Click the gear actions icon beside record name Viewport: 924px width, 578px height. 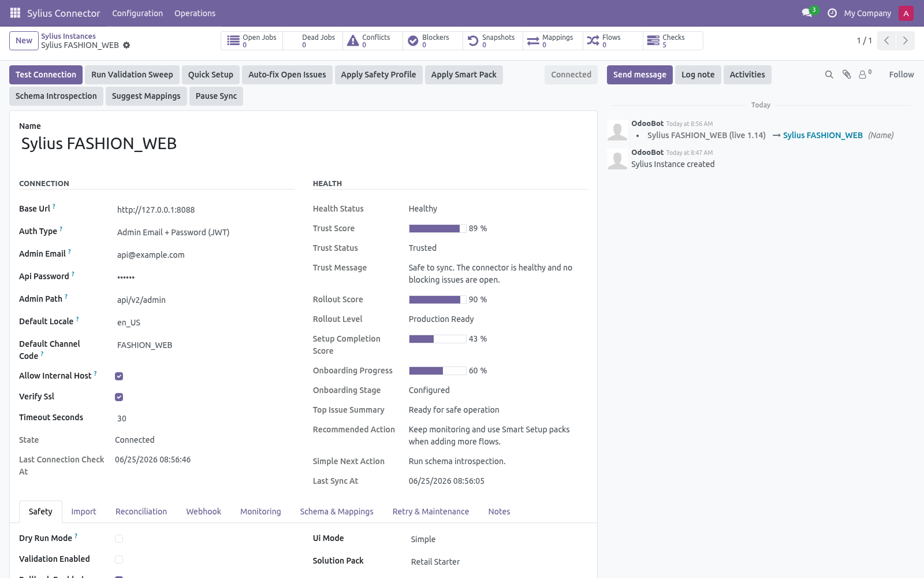pos(126,45)
